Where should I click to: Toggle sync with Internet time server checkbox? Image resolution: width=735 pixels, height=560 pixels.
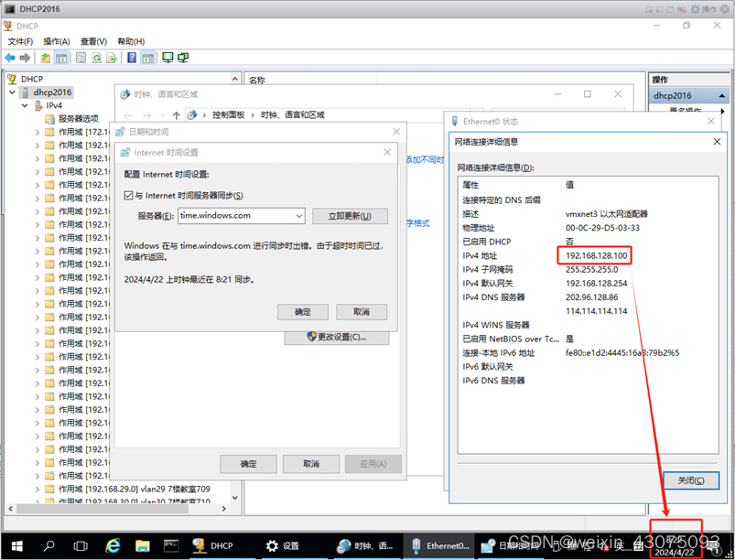click(x=129, y=196)
